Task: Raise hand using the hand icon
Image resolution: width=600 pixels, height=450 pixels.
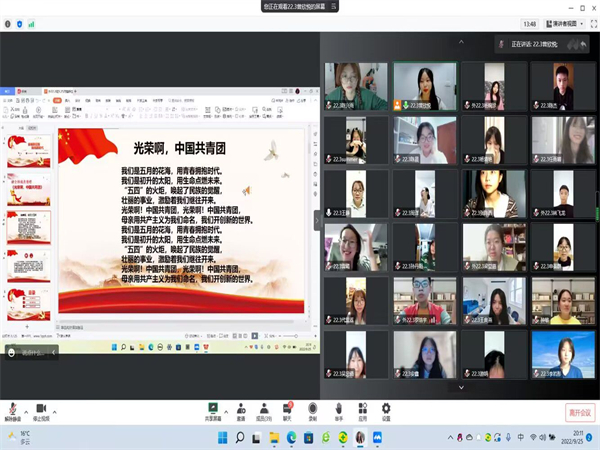Action: click(337, 408)
